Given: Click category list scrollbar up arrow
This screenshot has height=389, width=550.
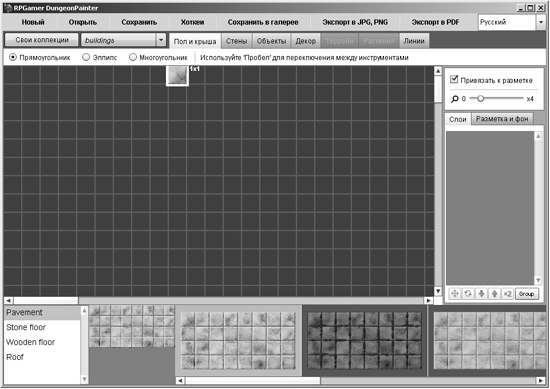Looking at the screenshot, I should point(84,310).
